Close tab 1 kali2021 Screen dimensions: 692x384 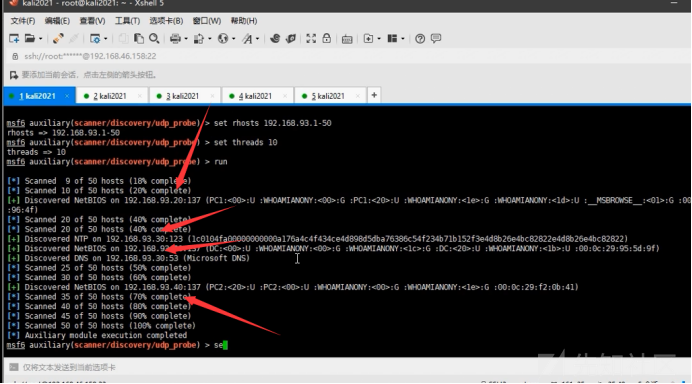point(67,96)
